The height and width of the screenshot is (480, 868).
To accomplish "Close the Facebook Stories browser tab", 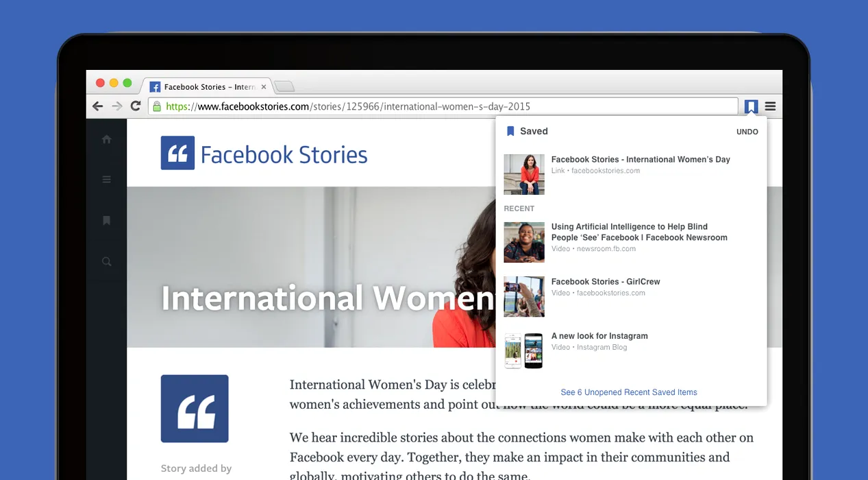I will (264, 87).
